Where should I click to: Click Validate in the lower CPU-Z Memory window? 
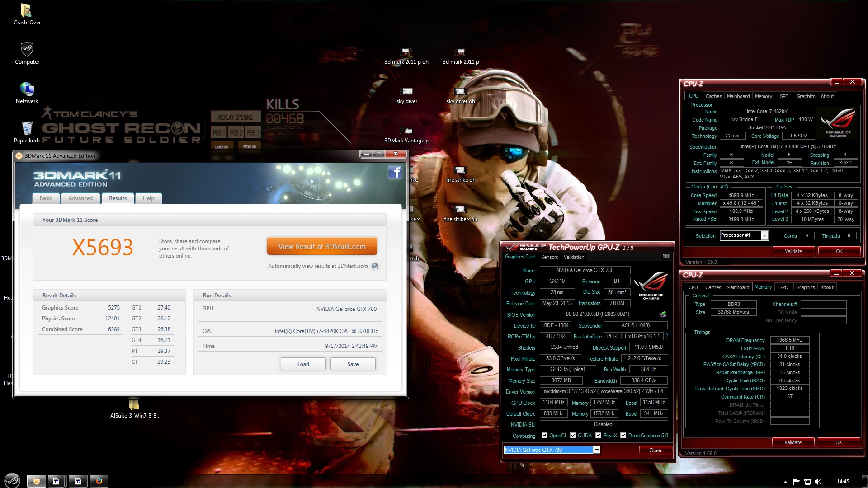click(x=793, y=442)
